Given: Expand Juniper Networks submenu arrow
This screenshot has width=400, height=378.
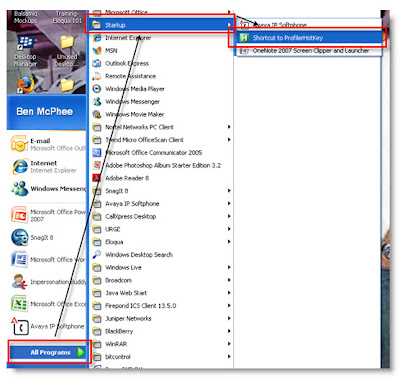Looking at the screenshot, I should tap(229, 318).
